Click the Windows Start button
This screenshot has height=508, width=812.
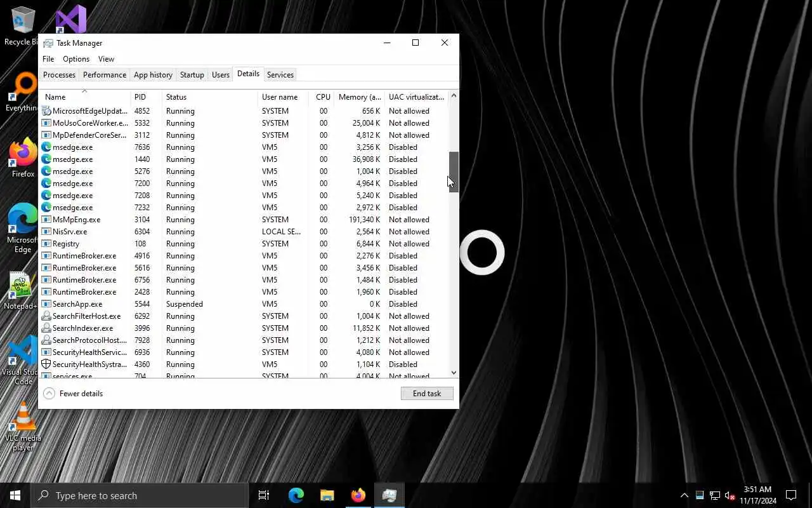pos(15,495)
